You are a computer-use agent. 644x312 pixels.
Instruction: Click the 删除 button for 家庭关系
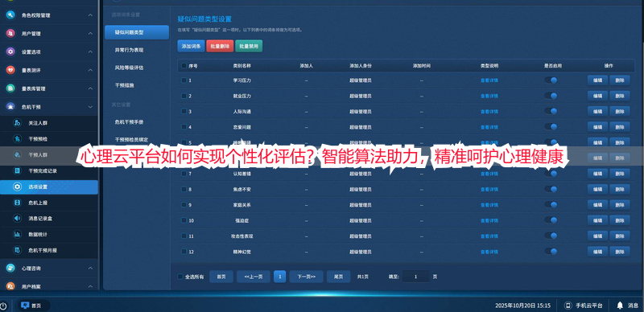click(620, 205)
